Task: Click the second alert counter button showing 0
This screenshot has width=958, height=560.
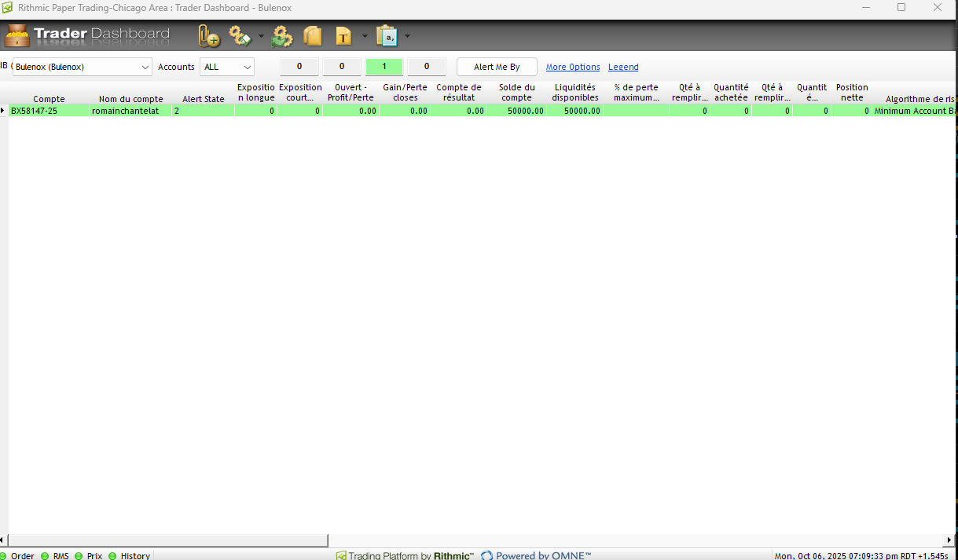Action: tap(342, 67)
